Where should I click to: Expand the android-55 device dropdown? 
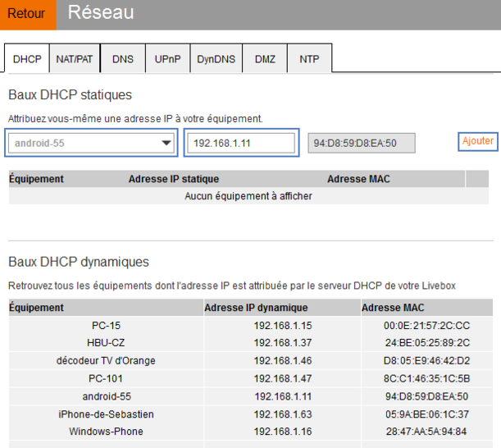[91, 143]
